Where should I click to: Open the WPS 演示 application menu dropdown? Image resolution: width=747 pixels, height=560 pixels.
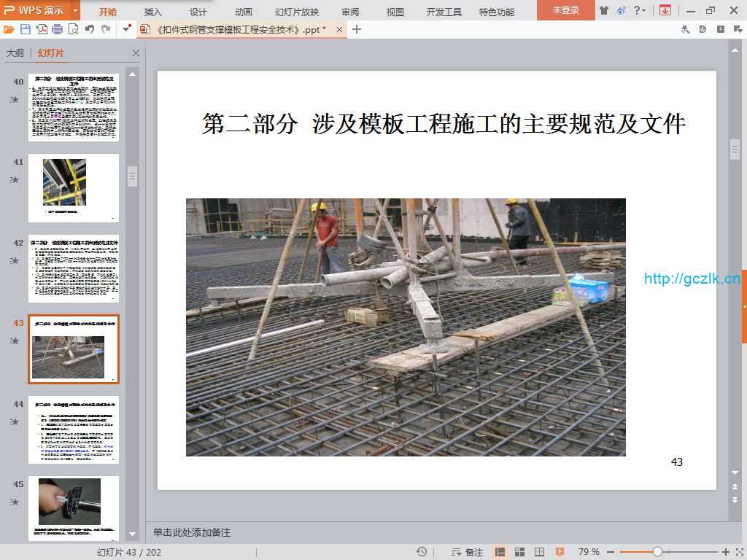76,10
